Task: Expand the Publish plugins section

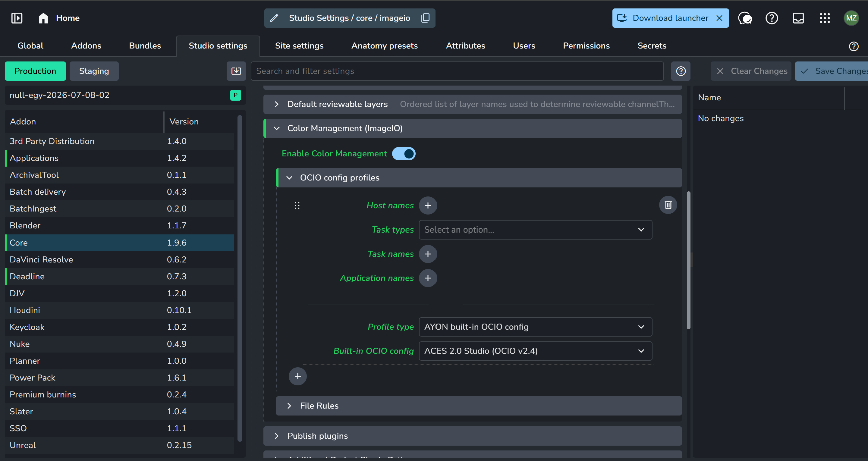Action: [x=472, y=436]
